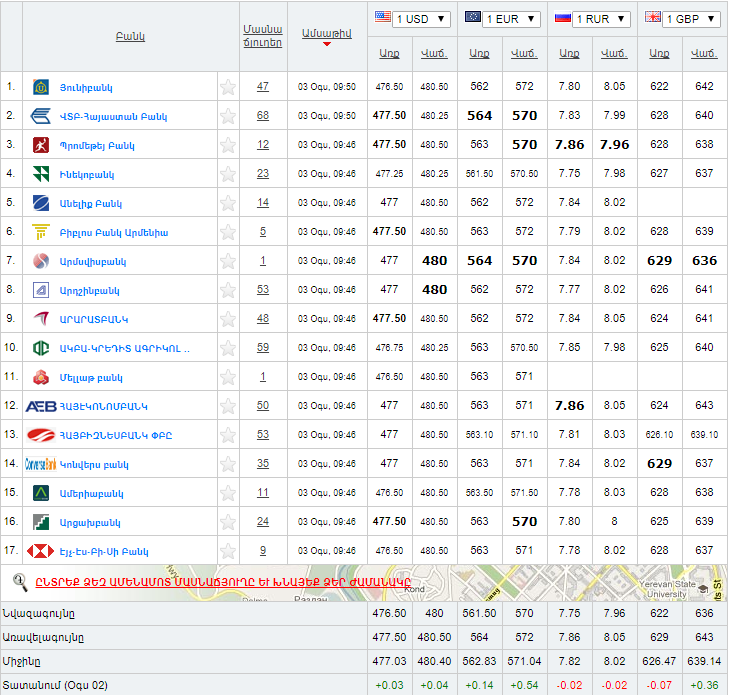Click the Mellat Bank logo icon
The height and width of the screenshot is (695, 729).
pos(41,377)
